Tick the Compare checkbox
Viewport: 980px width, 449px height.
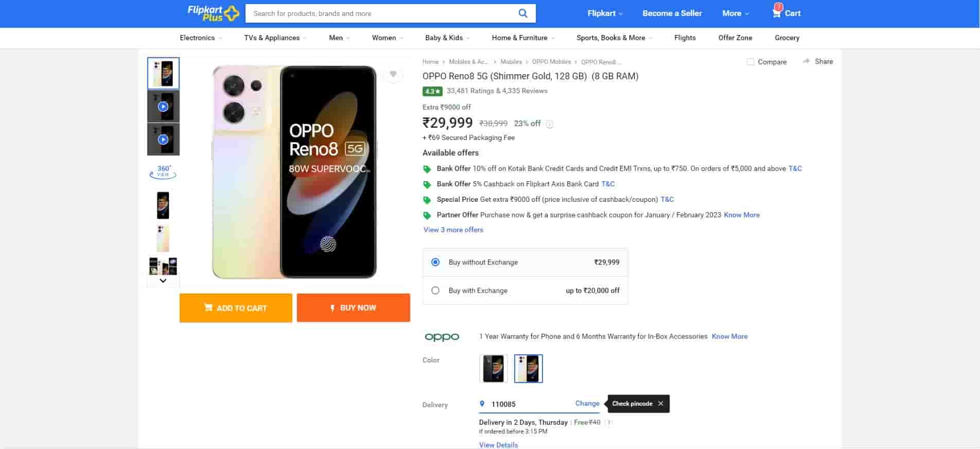tap(750, 62)
